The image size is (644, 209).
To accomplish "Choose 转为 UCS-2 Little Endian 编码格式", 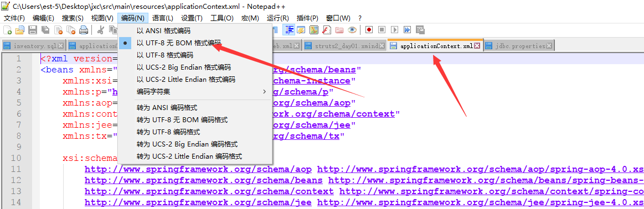I will (195, 156).
